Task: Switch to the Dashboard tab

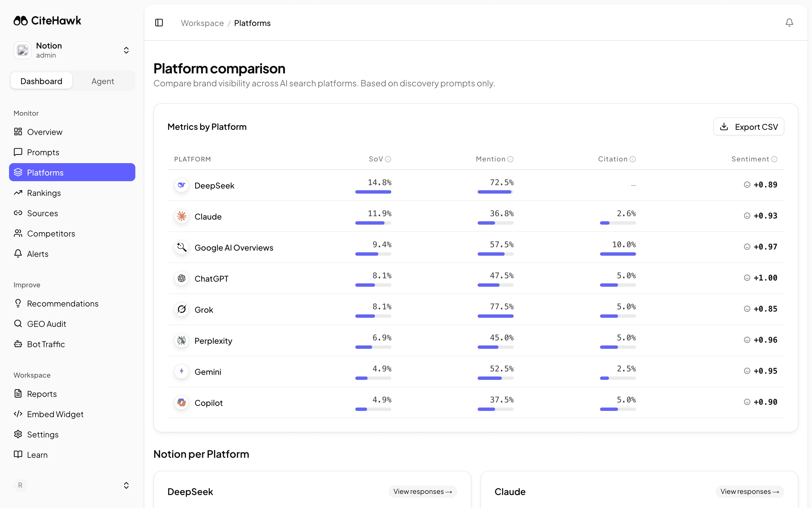Action: point(41,81)
